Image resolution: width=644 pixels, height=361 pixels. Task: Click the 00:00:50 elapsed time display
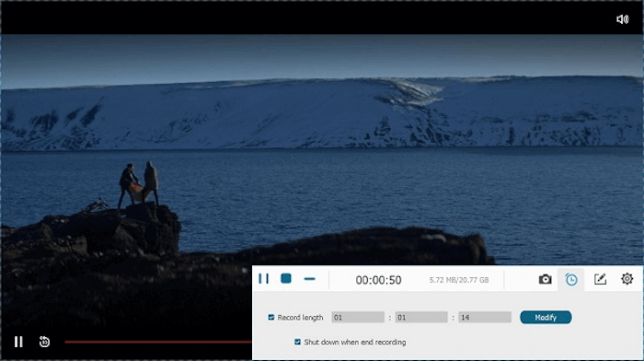point(378,280)
